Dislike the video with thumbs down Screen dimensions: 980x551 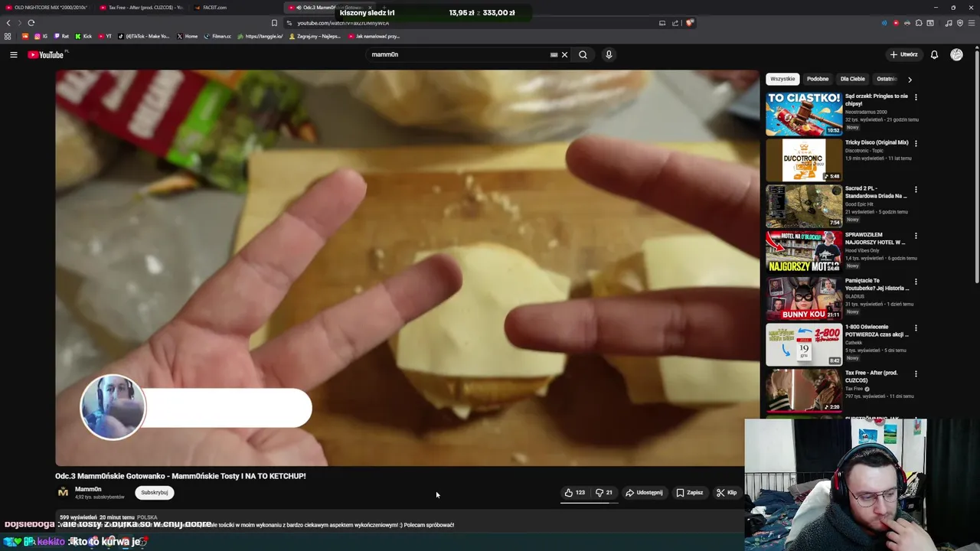(604, 493)
